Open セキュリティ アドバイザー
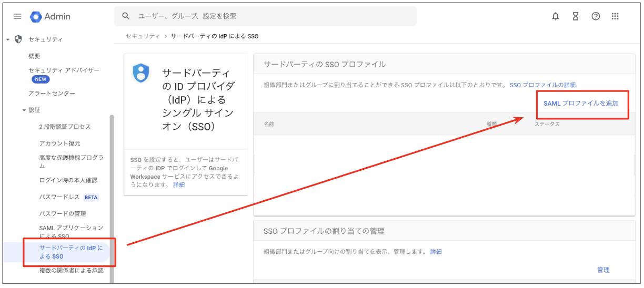Image resolution: width=644 pixels, height=288 pixels. (64, 70)
